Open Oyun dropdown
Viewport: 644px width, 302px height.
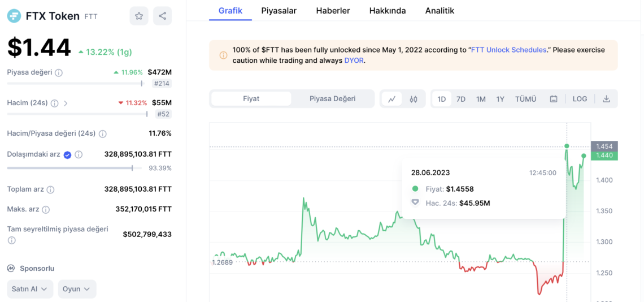tap(77, 289)
